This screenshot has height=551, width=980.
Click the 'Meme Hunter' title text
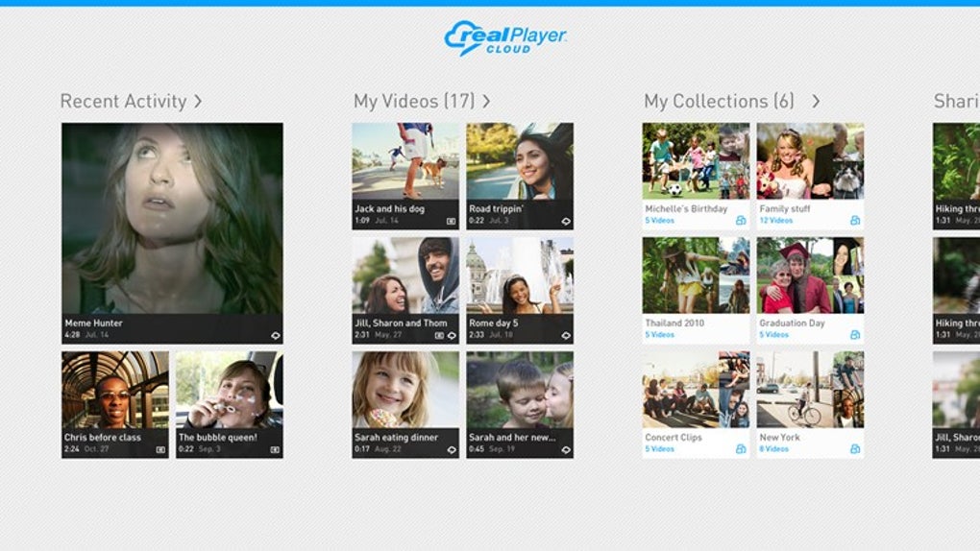click(94, 323)
